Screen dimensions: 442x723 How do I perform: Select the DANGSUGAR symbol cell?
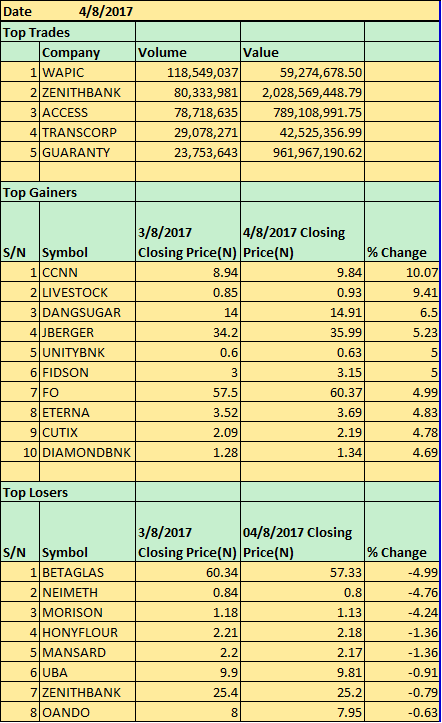88,312
